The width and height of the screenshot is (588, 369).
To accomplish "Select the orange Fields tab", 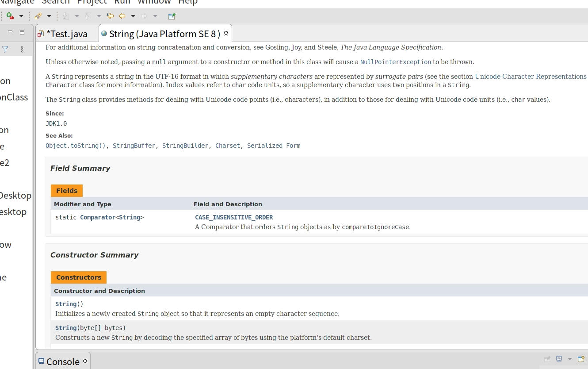I will click(x=67, y=191).
